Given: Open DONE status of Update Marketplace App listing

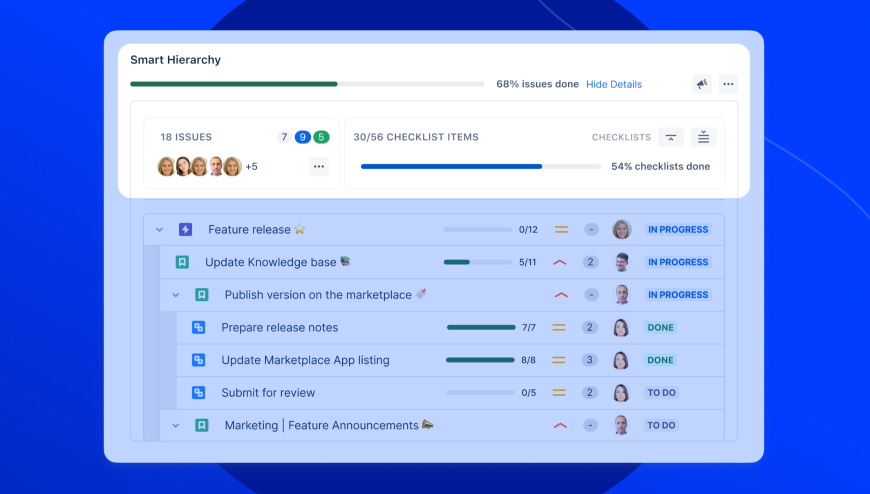Looking at the screenshot, I should point(660,360).
